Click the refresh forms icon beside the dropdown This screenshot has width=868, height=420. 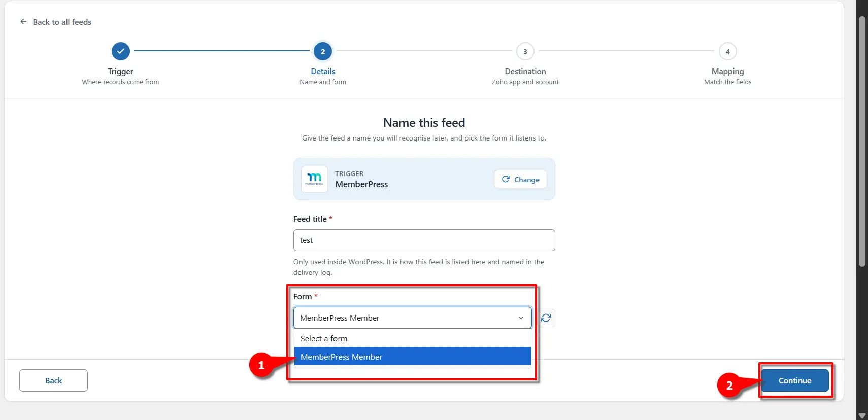(546, 318)
